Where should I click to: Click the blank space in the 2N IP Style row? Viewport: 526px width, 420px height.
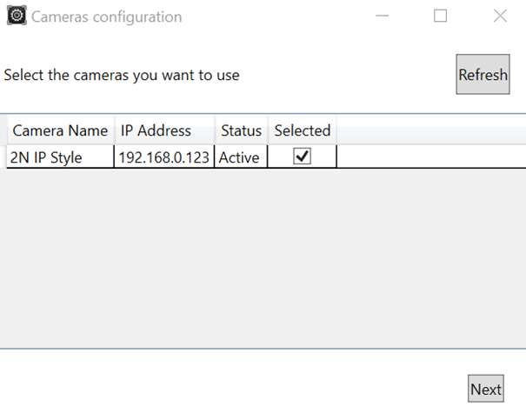[430, 157]
